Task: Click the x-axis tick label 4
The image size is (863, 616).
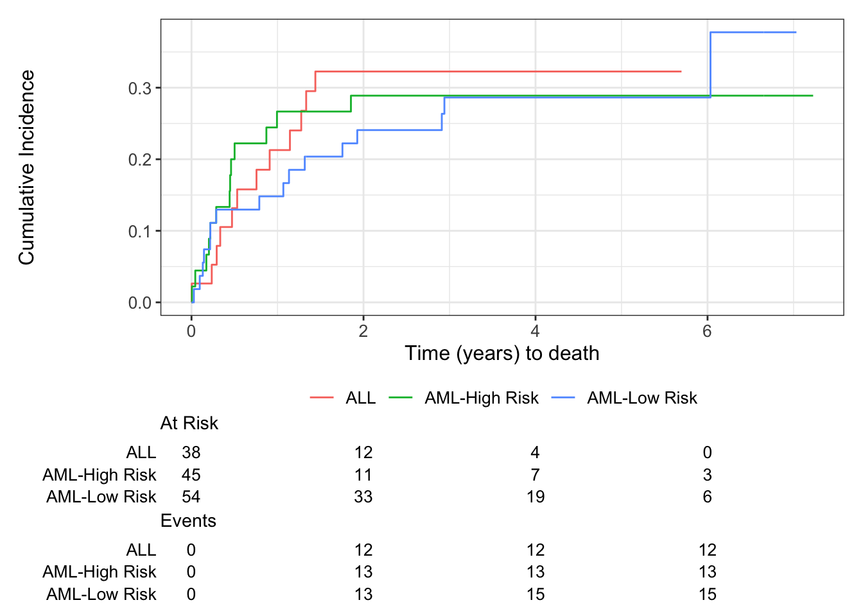Action: click(535, 331)
